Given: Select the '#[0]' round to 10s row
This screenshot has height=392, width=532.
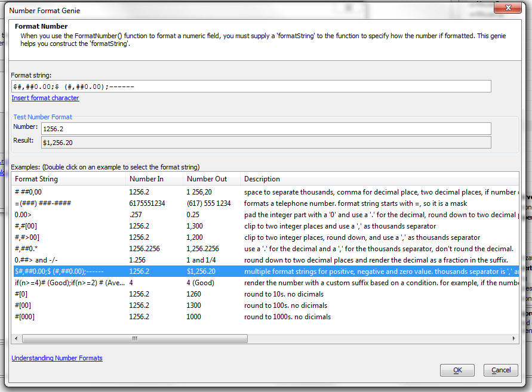Looking at the screenshot, I should 265,294.
